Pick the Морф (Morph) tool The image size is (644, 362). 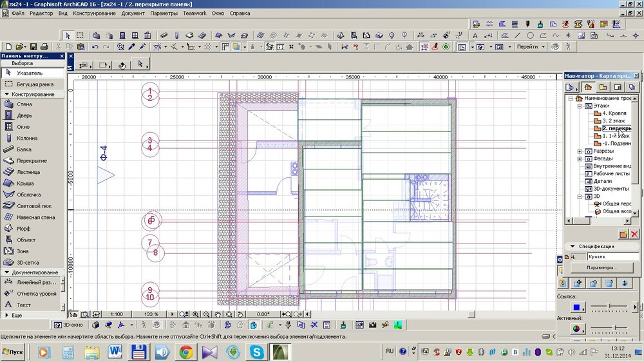(23, 229)
